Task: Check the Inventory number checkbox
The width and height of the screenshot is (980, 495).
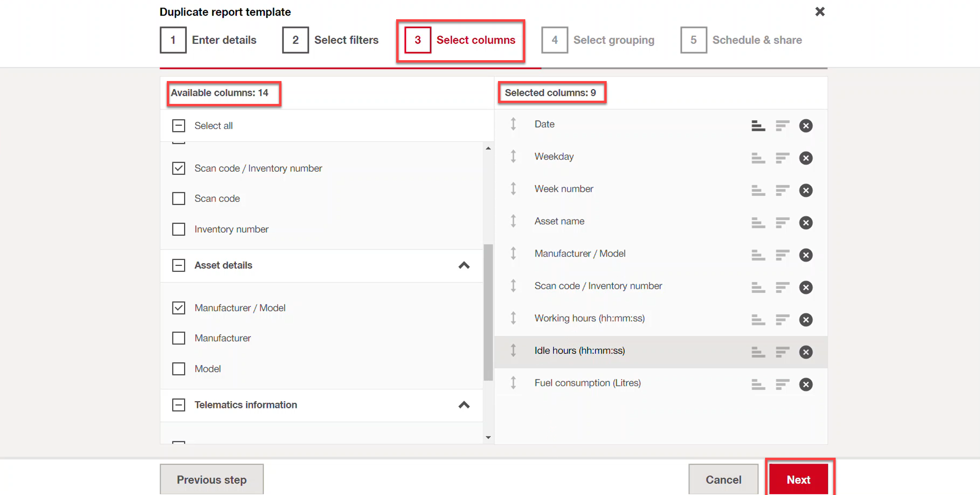Action: point(178,229)
